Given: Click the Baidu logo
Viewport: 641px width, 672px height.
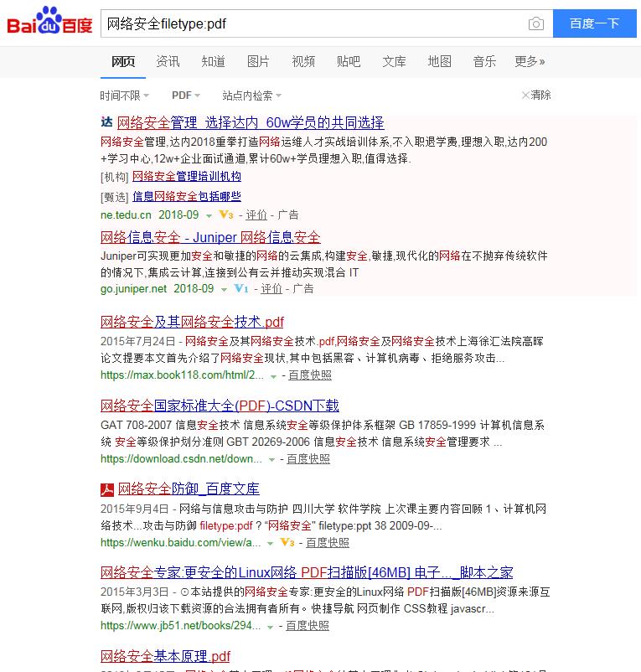Looking at the screenshot, I should (49, 21).
